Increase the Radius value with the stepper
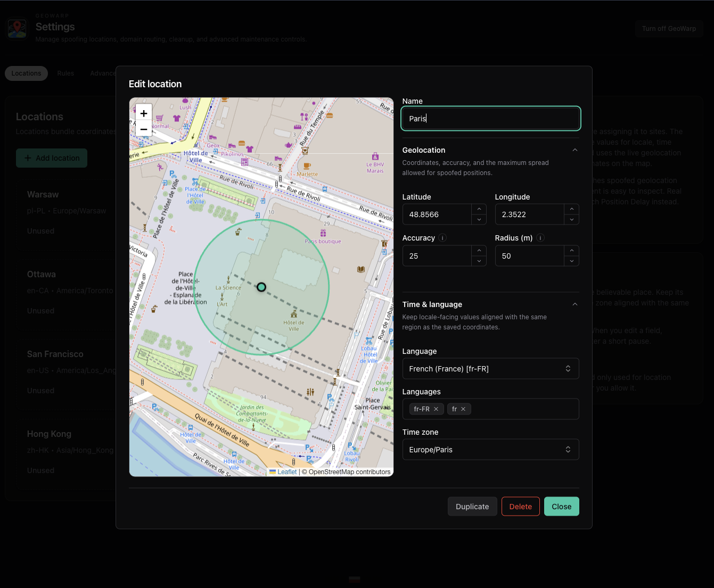This screenshot has width=714, height=588. pyautogui.click(x=571, y=250)
